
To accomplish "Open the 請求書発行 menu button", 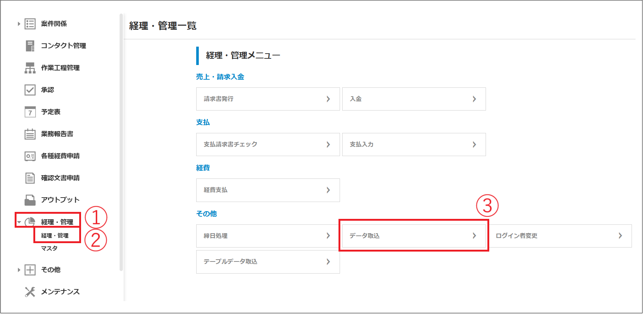I will tap(268, 99).
